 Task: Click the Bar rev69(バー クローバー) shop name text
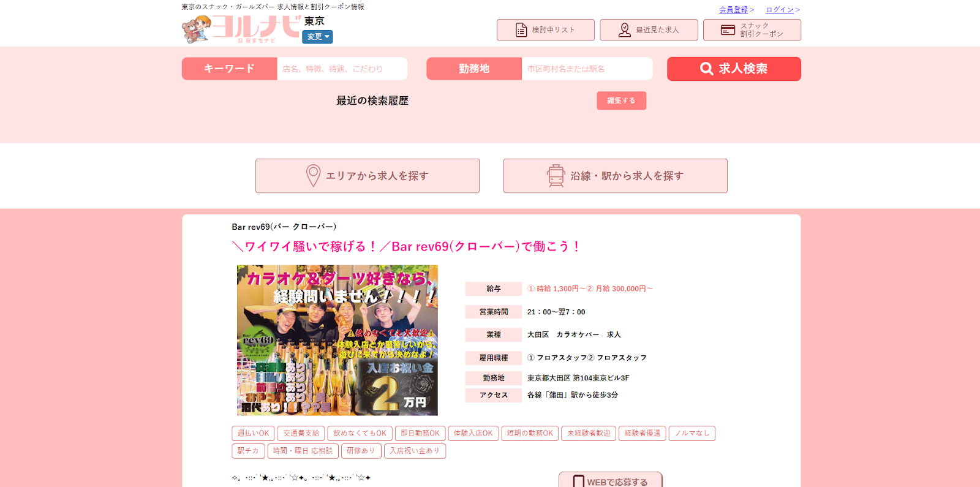tap(284, 227)
